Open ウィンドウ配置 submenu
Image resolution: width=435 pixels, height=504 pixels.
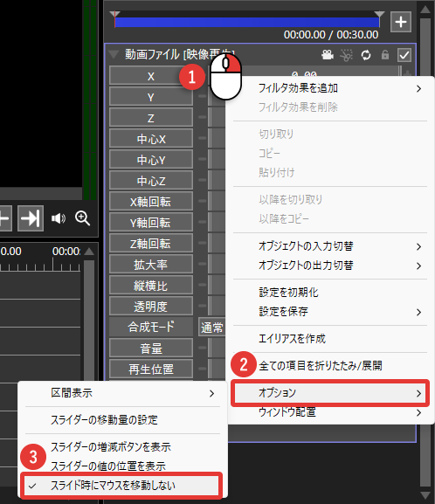[x=330, y=412]
